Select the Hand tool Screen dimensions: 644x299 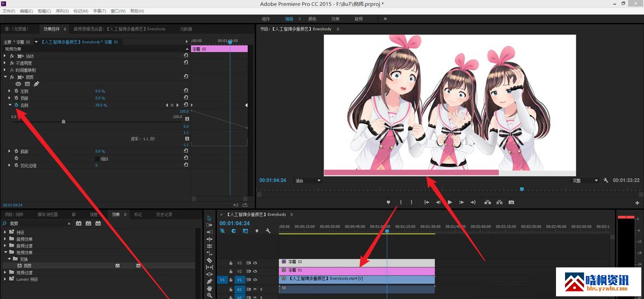click(209, 288)
